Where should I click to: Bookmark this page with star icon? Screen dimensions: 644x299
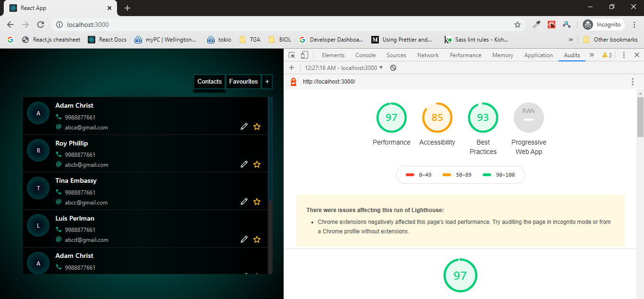(517, 25)
